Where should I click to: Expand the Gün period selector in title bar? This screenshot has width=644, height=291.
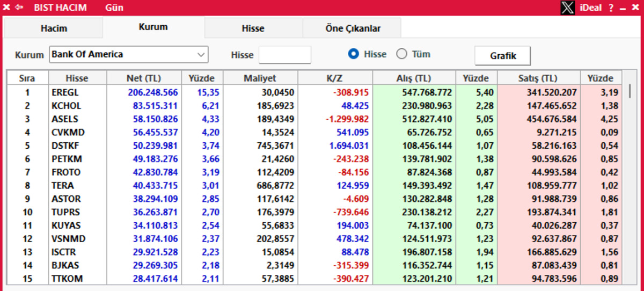114,8
